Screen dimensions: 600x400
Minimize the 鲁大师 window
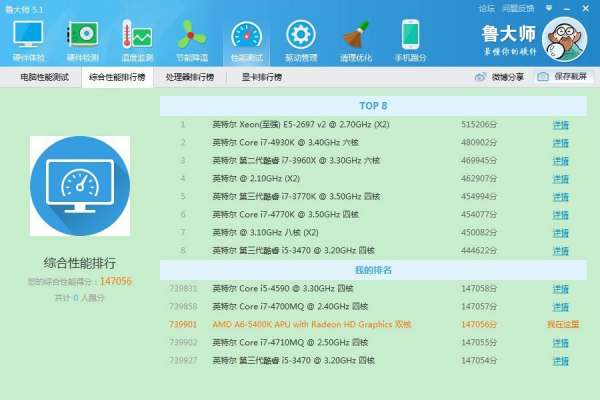tap(567, 8)
